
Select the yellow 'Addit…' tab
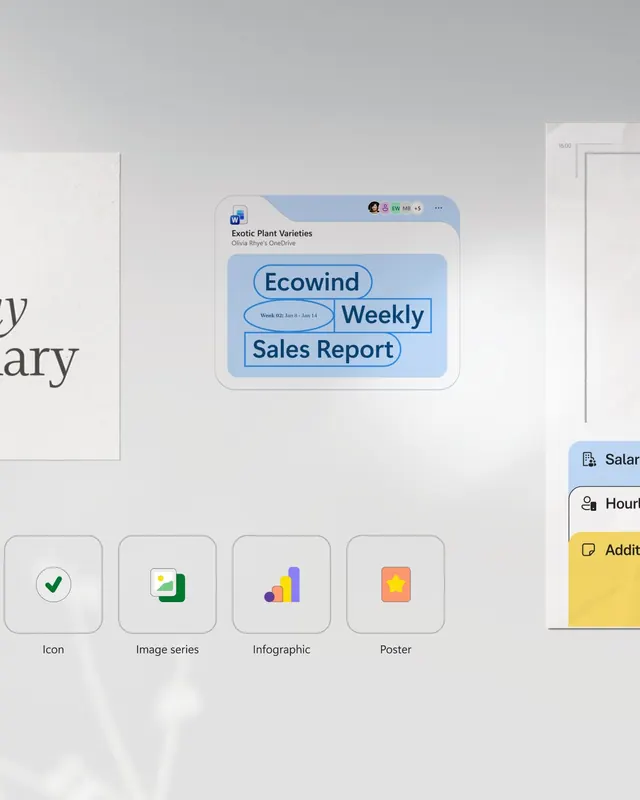604,579
